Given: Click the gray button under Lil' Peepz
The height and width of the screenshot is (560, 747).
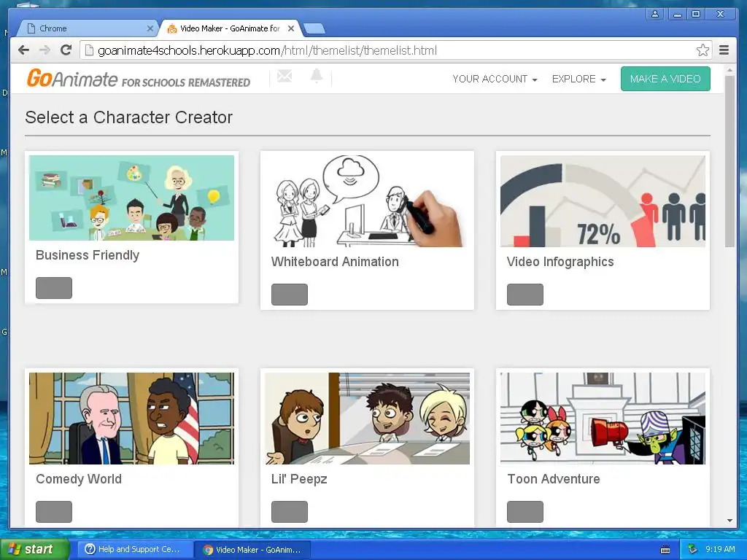Looking at the screenshot, I should point(289,512).
